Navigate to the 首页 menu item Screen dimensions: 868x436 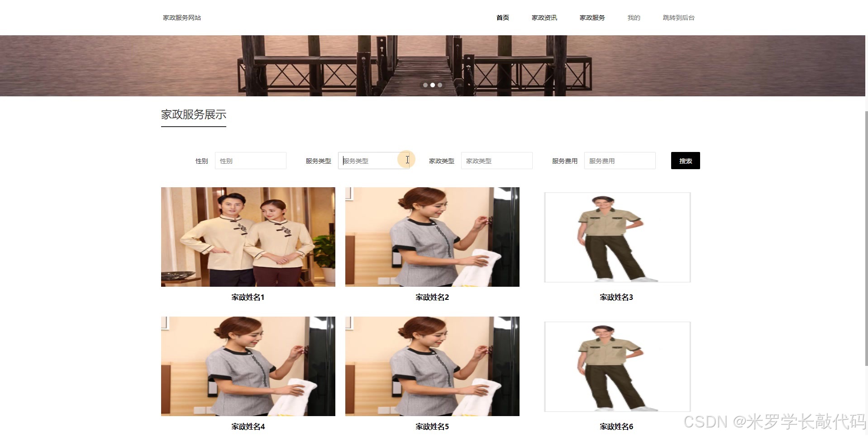pos(502,18)
